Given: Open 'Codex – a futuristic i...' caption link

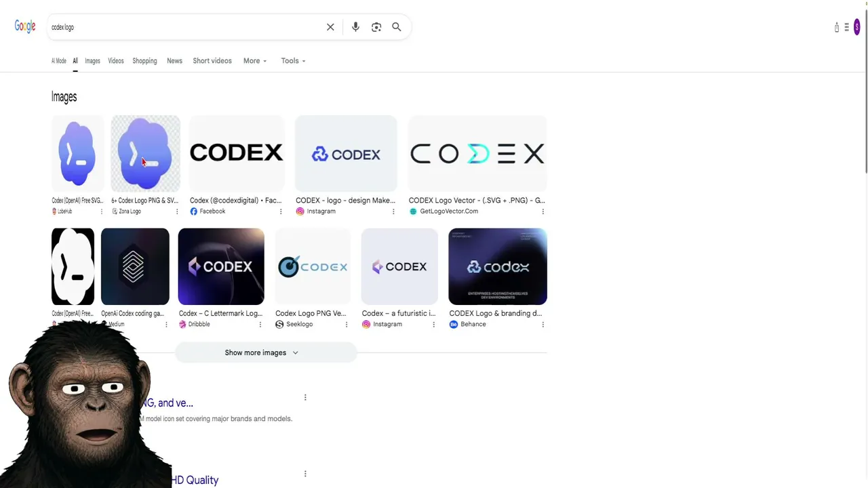Looking at the screenshot, I should (399, 314).
